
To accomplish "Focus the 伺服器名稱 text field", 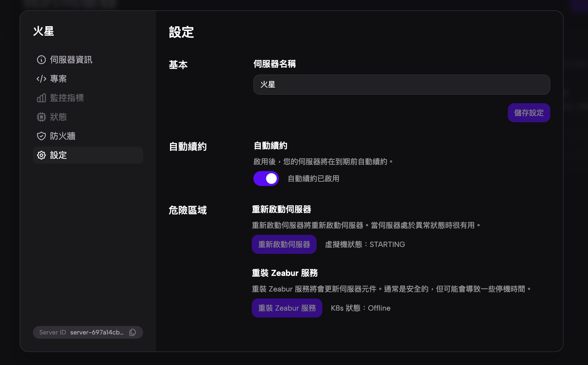I will [x=401, y=85].
